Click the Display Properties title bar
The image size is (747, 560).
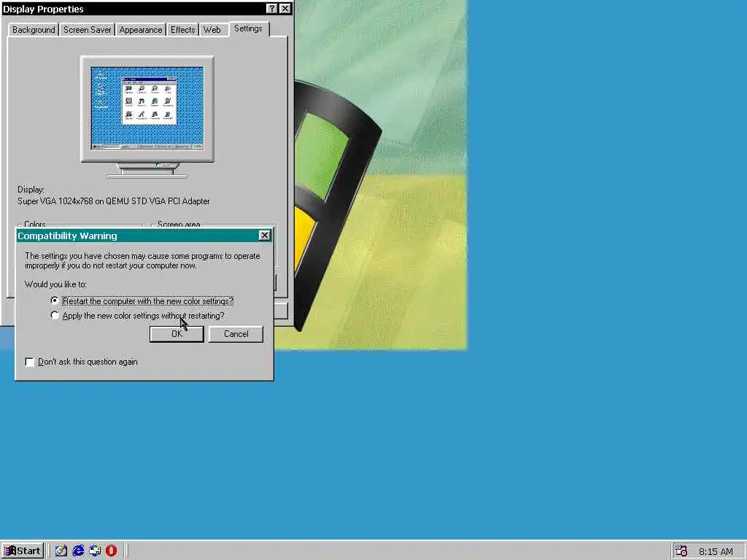click(133, 9)
